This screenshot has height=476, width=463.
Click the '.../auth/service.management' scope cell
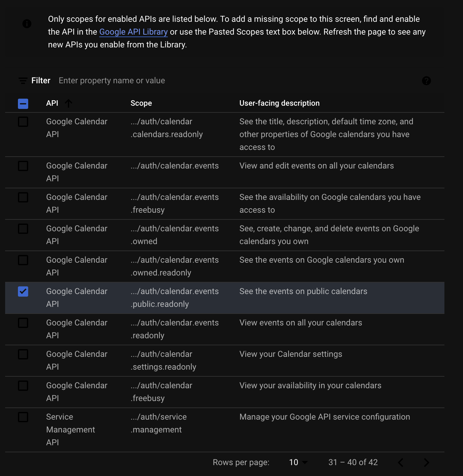pyautogui.click(x=158, y=423)
